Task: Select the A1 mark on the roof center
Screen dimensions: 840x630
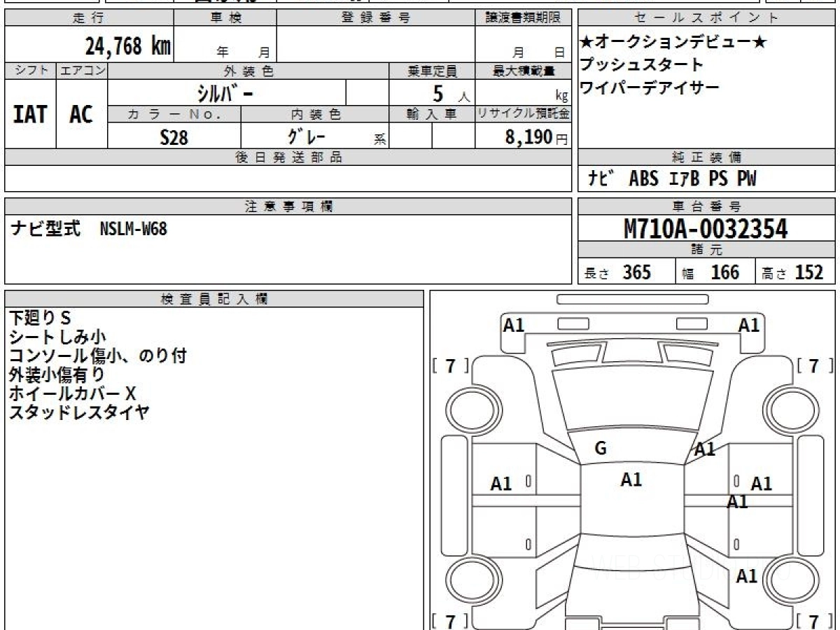Action: [x=631, y=479]
